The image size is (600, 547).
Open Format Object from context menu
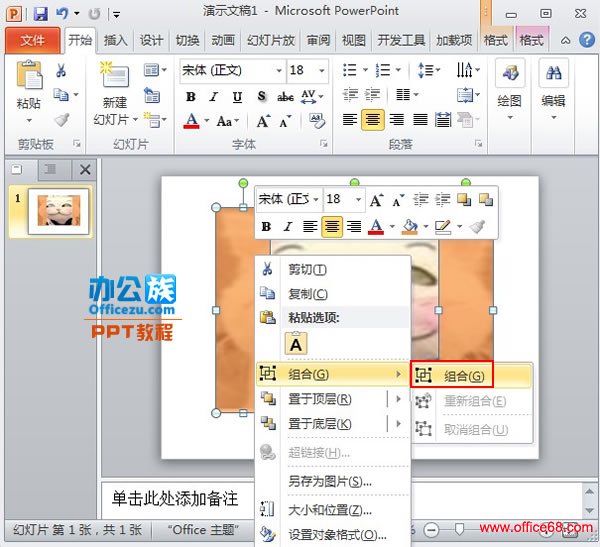(333, 535)
